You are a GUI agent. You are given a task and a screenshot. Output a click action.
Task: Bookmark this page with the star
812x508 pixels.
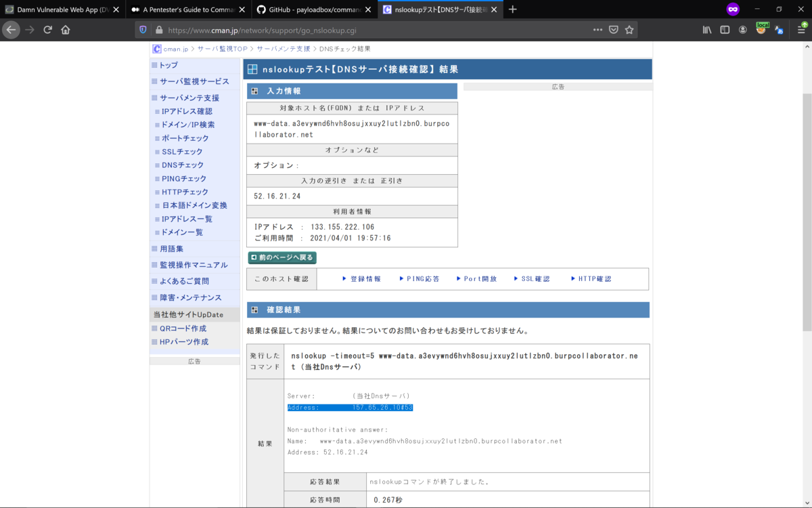[629, 30]
